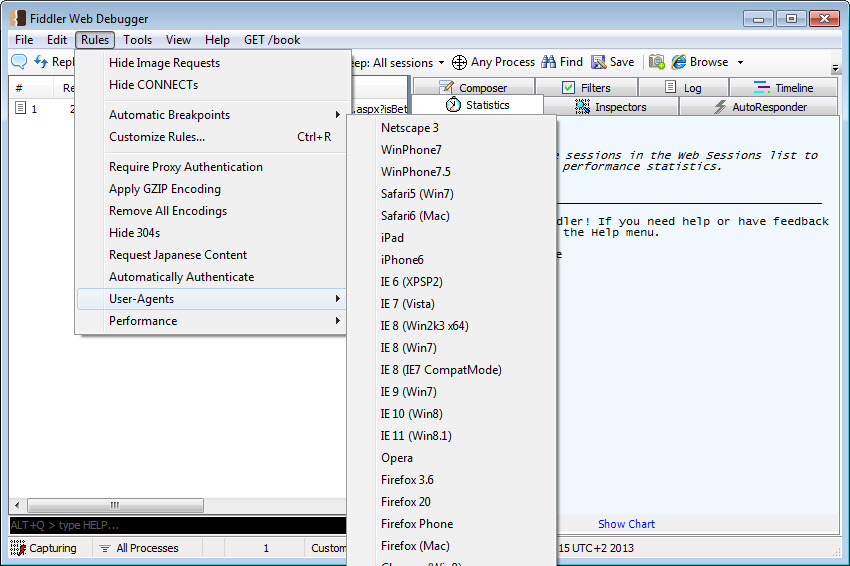
Task: Click the comment balloon toolbar icon
Action: [19, 62]
